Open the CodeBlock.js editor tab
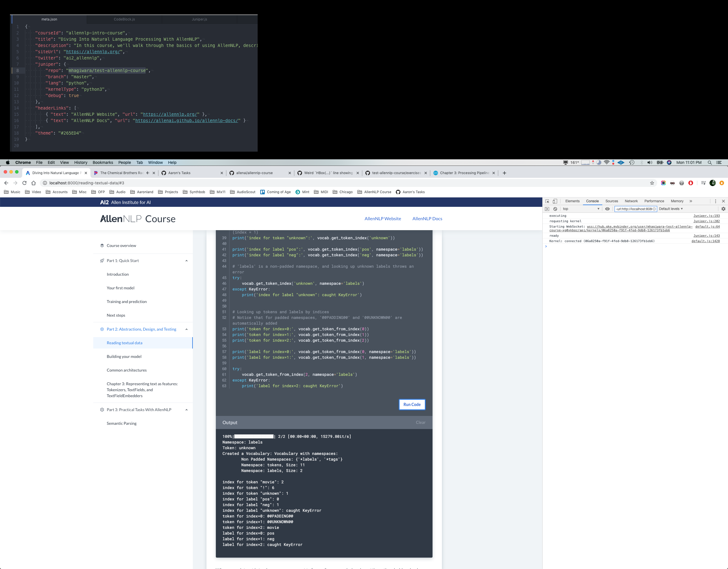 [x=124, y=19]
